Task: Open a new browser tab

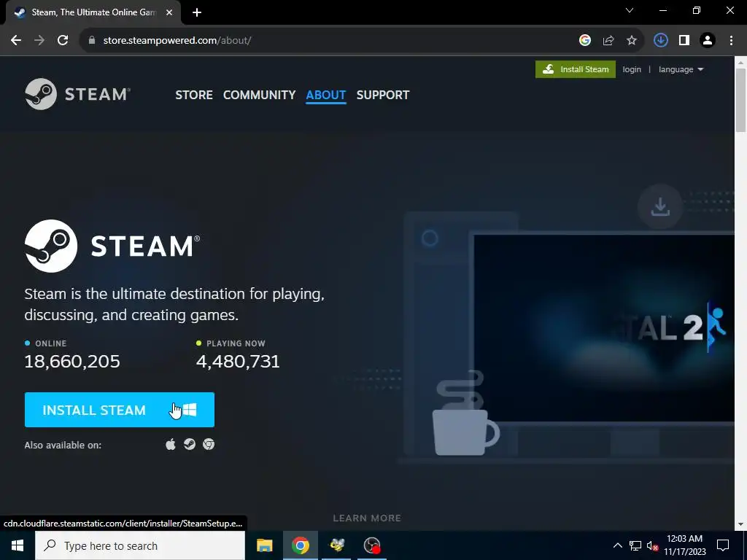Action: (197, 12)
